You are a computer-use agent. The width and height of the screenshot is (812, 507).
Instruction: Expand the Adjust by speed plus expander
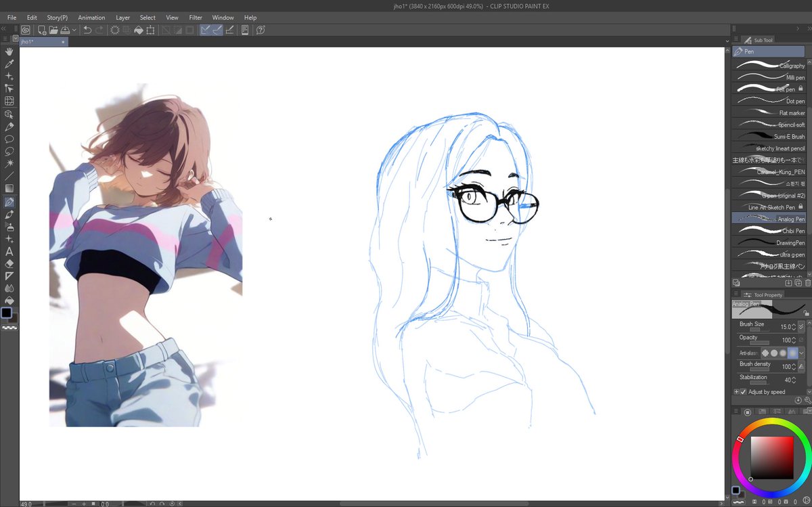pyautogui.click(x=736, y=392)
